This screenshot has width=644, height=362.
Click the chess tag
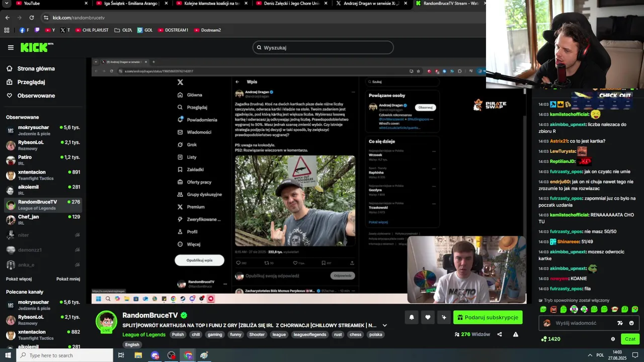(x=356, y=334)
